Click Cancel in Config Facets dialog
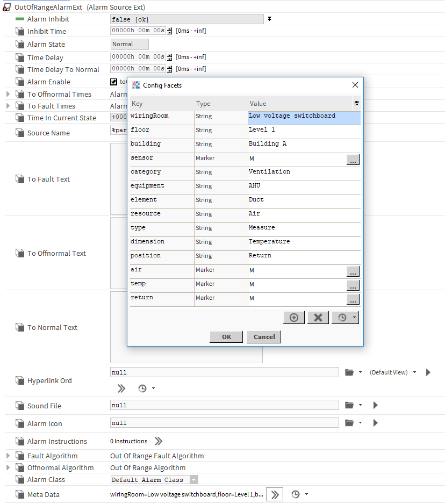 coord(264,337)
